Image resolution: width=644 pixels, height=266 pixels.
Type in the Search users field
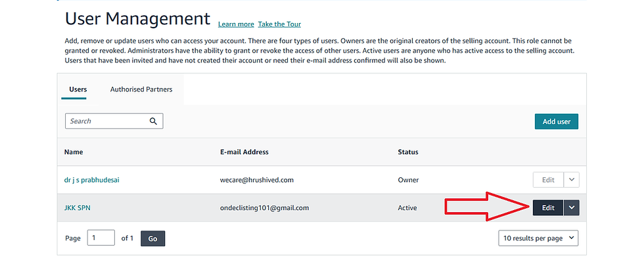(106, 122)
